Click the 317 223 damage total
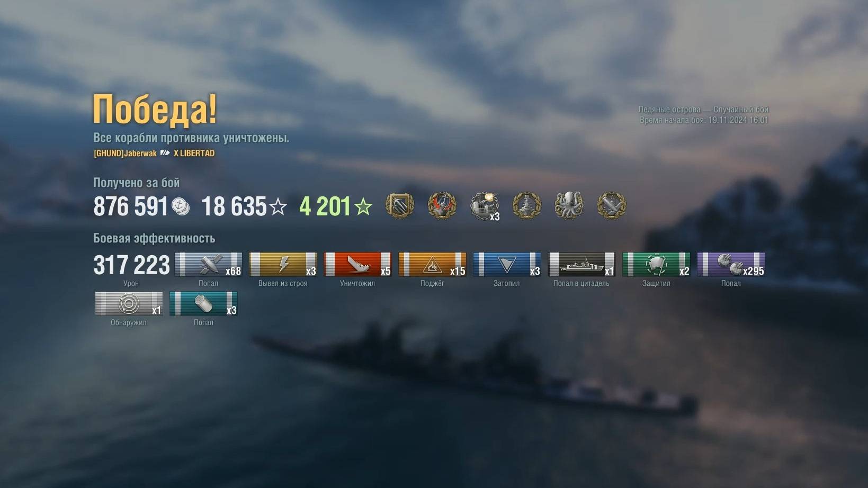 tap(131, 265)
